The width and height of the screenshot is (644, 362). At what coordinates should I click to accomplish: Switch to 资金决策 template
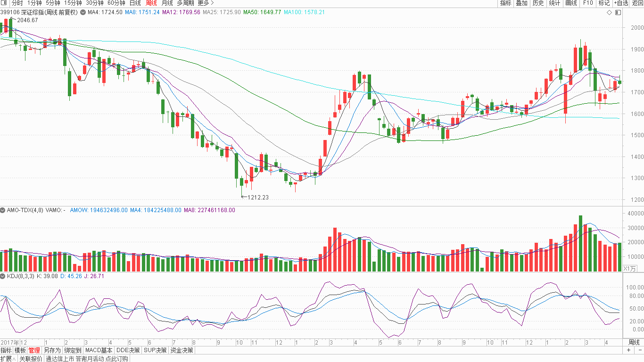pyautogui.click(x=182, y=350)
